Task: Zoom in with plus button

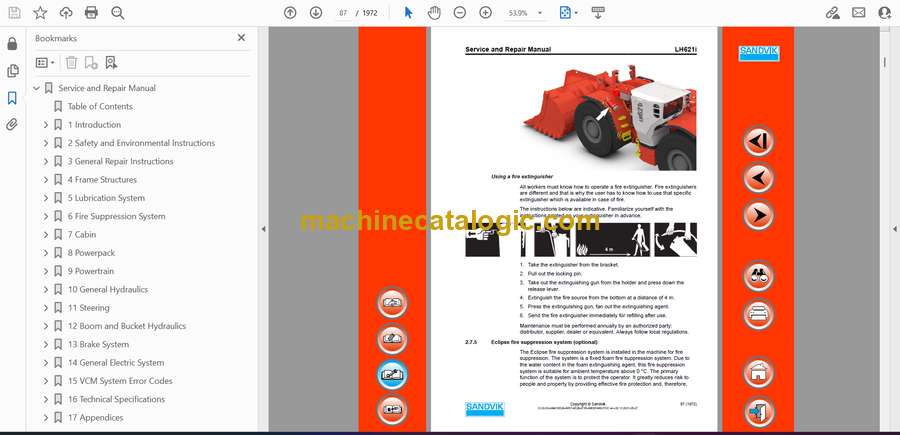Action: pos(486,13)
